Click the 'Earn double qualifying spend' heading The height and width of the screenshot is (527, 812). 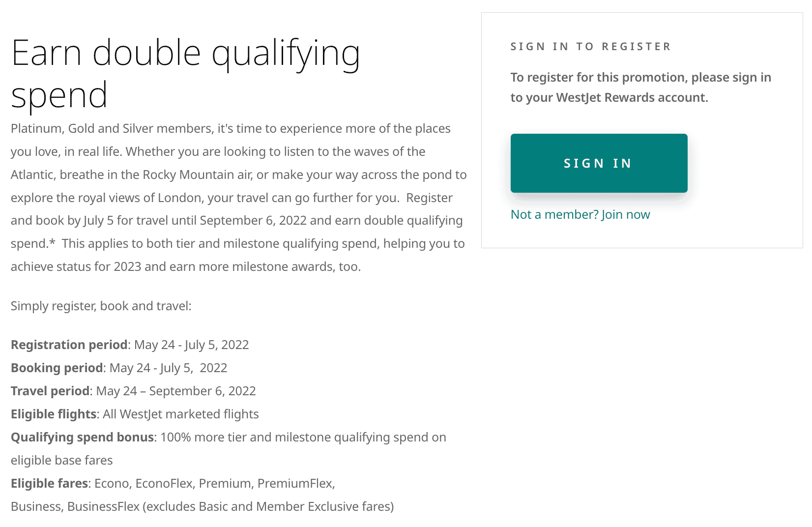(185, 74)
